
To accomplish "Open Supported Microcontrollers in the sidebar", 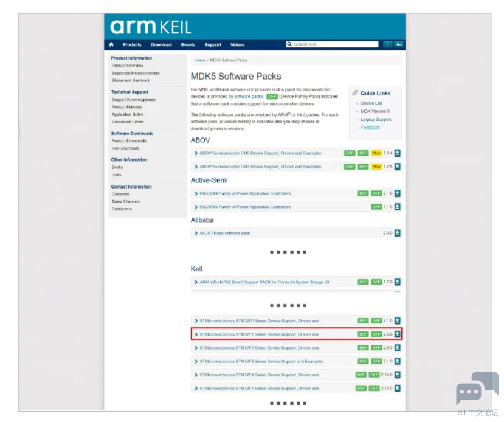I will click(136, 73).
